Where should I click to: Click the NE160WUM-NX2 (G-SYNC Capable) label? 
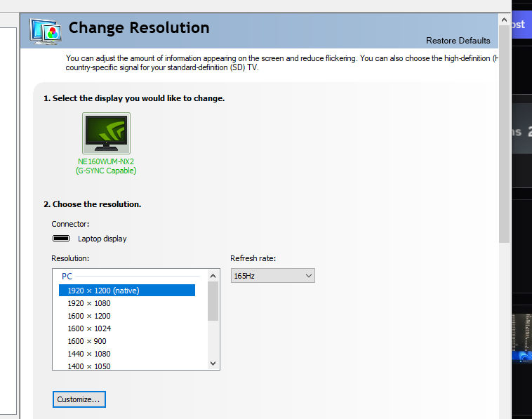click(x=106, y=166)
